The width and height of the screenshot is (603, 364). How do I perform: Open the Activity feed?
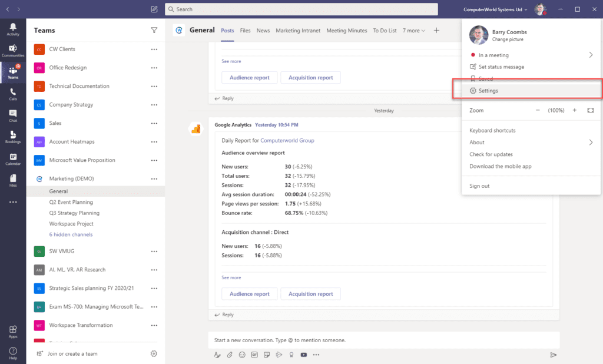[13, 29]
